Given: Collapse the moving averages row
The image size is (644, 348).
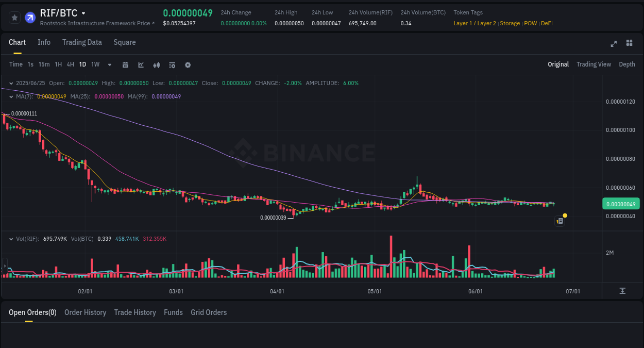Looking at the screenshot, I should point(11,96).
